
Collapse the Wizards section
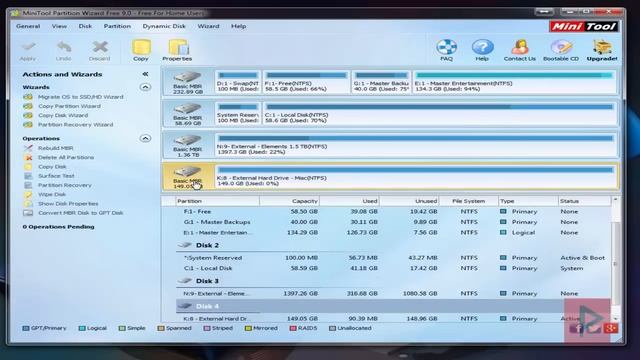(x=145, y=87)
